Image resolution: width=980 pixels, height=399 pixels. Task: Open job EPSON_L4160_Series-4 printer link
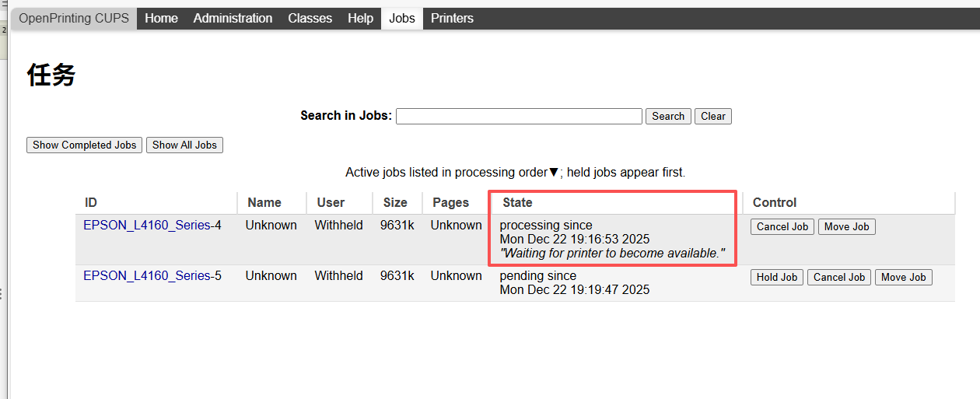(x=147, y=225)
